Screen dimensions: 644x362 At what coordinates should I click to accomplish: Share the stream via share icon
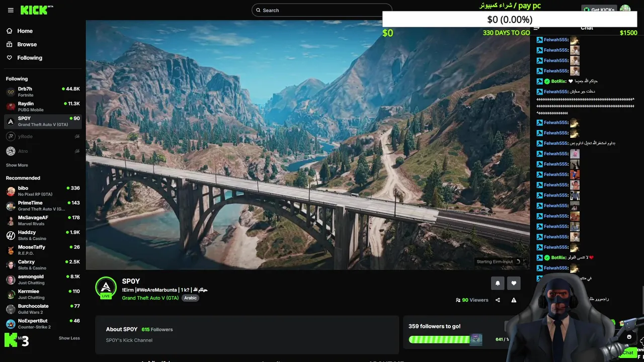click(x=498, y=300)
